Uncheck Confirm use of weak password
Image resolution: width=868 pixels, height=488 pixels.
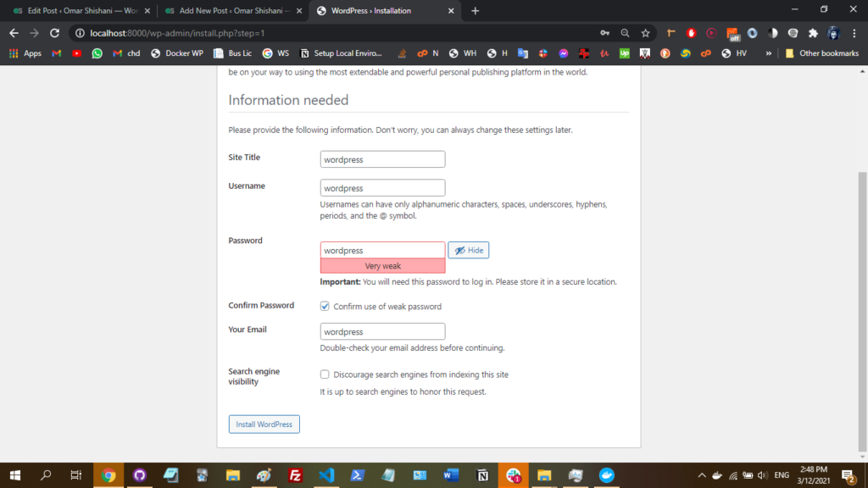[325, 307]
